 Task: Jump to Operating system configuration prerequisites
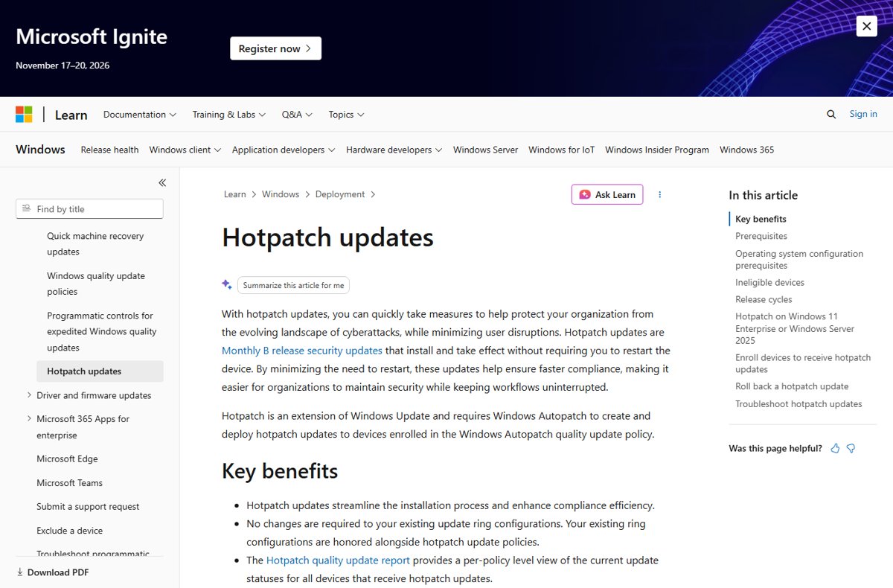click(x=799, y=260)
